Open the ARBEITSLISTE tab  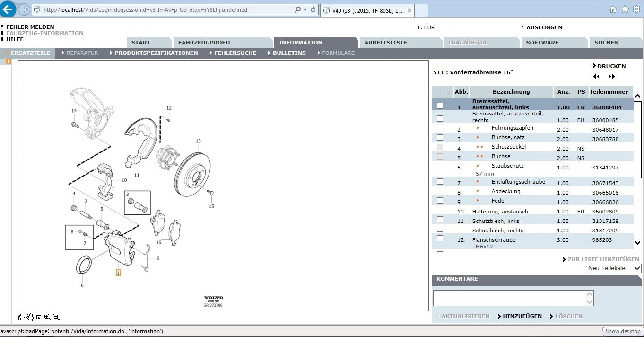[x=385, y=43]
